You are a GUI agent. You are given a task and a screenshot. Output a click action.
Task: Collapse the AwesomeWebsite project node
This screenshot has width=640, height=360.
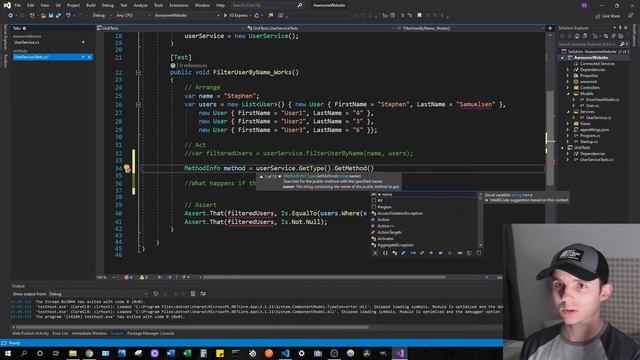[562, 58]
